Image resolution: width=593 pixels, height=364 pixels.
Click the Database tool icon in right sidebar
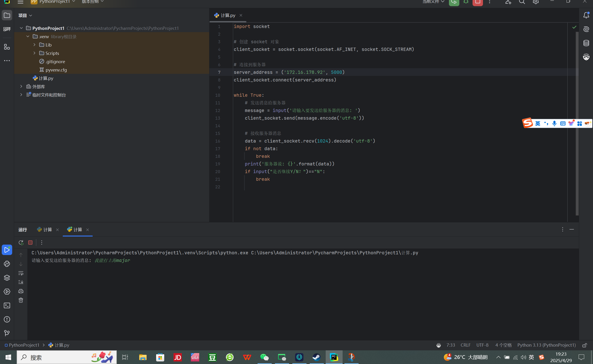coord(586,43)
